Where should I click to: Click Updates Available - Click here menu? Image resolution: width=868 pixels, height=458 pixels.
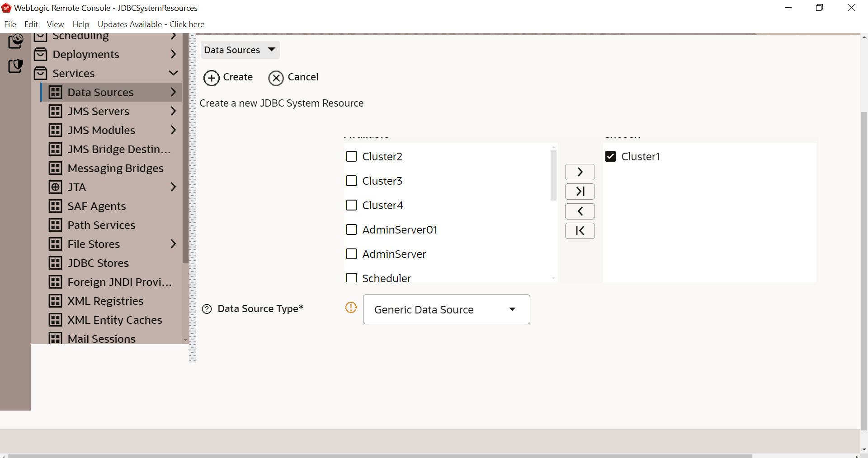tap(151, 24)
